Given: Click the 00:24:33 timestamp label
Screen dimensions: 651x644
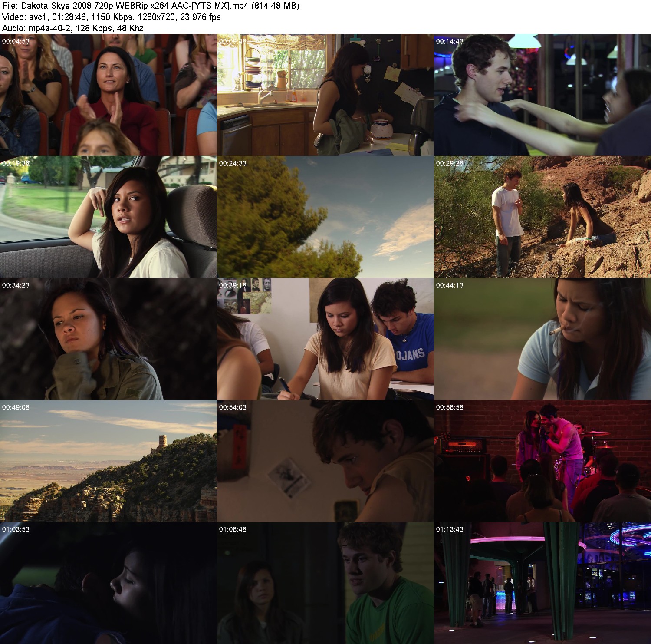Looking at the screenshot, I should pyautogui.click(x=233, y=163).
